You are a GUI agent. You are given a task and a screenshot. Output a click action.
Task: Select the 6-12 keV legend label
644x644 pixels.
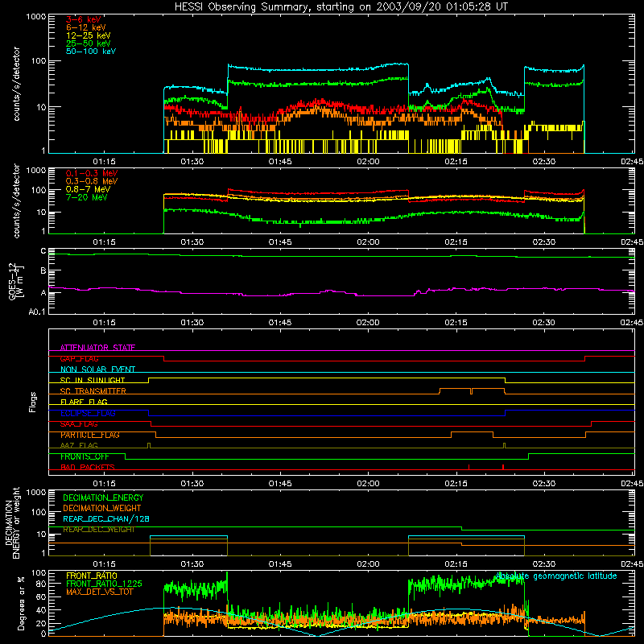[86, 27]
